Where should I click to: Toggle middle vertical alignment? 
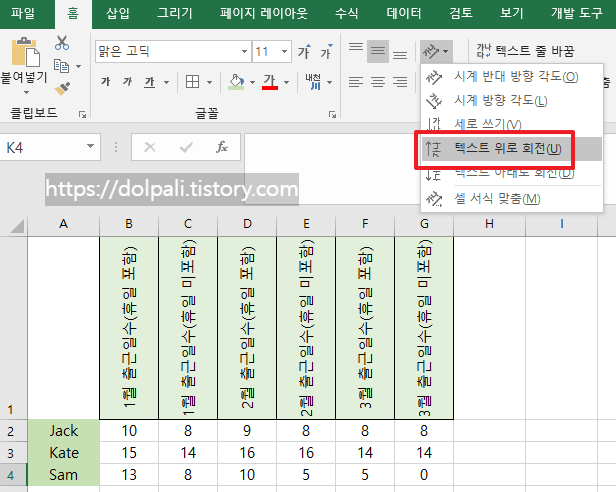378,51
